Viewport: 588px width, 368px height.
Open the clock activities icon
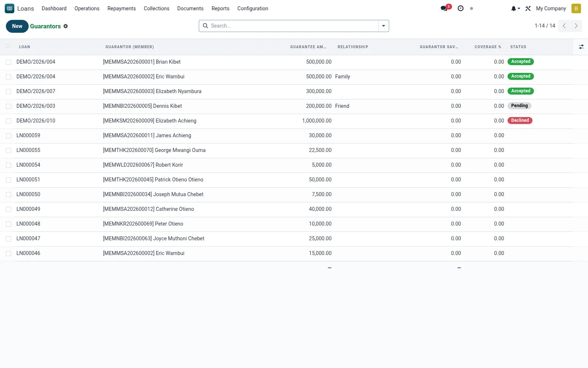click(x=460, y=8)
